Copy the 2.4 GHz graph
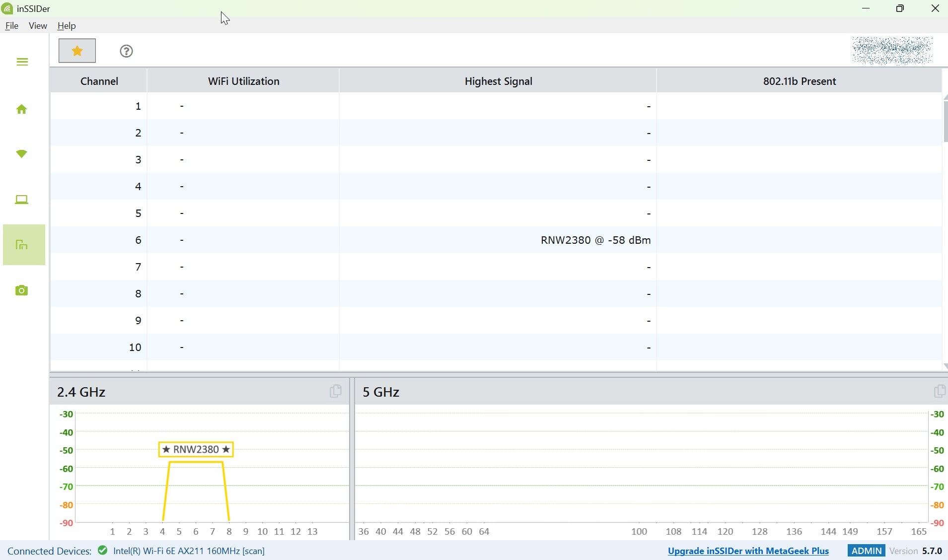 336,391
